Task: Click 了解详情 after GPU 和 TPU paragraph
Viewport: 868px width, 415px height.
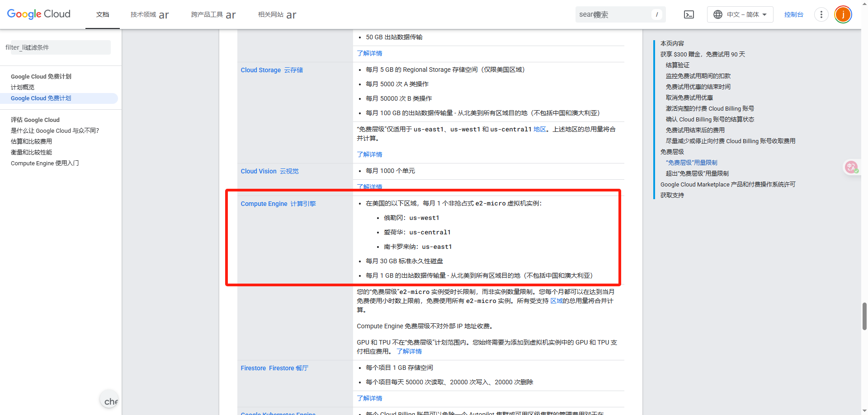Action: (x=409, y=351)
